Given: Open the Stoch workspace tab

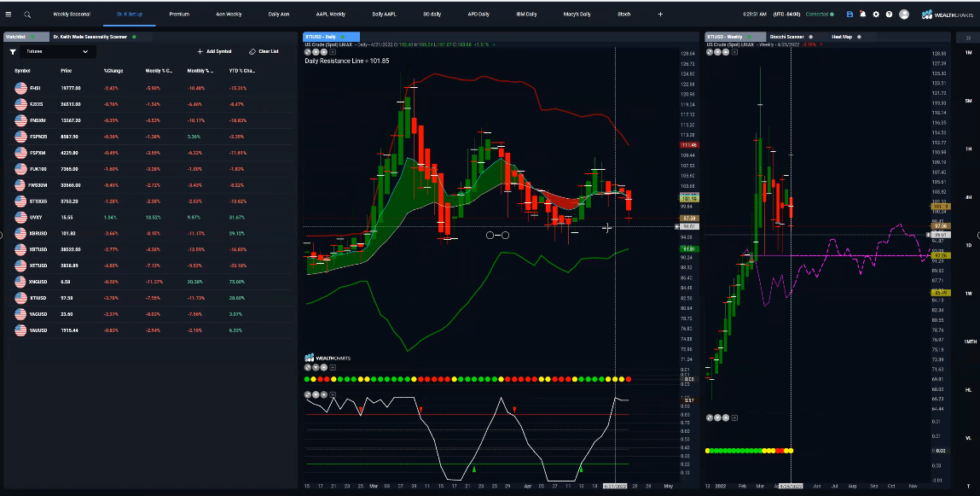Looking at the screenshot, I should [623, 14].
